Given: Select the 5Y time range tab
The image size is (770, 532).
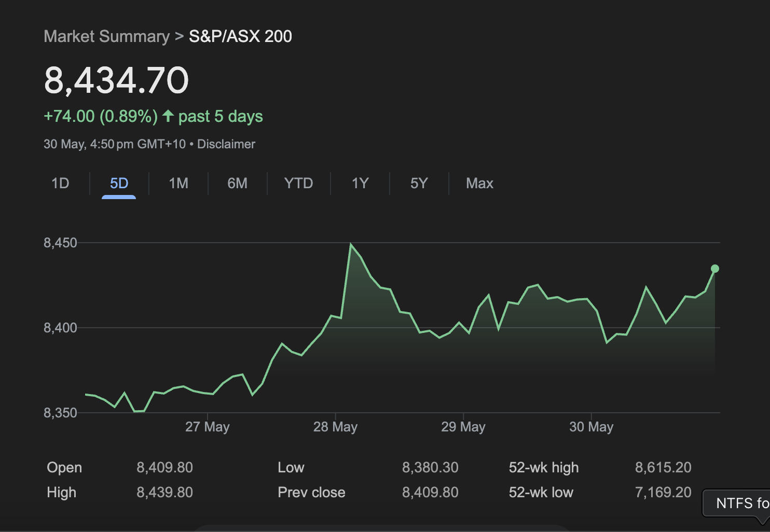Looking at the screenshot, I should pos(419,184).
